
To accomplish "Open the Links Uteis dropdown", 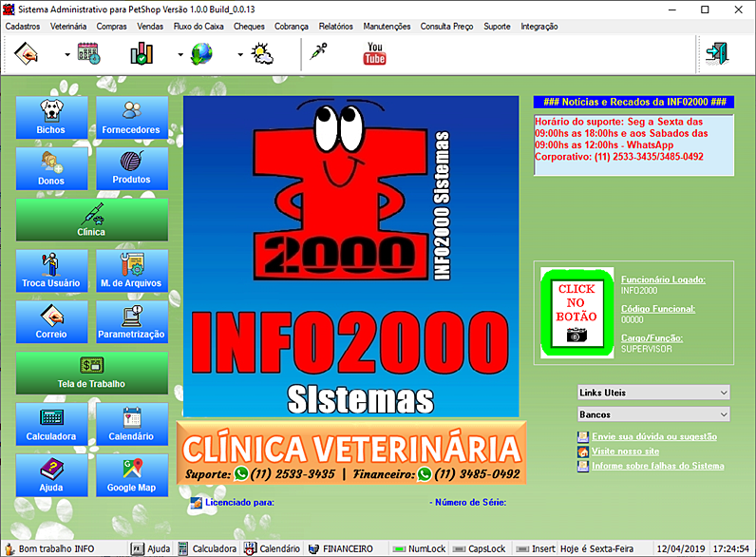I will (653, 393).
